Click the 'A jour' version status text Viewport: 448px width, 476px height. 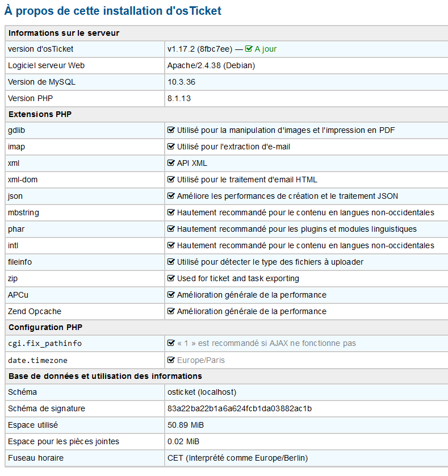265,49
